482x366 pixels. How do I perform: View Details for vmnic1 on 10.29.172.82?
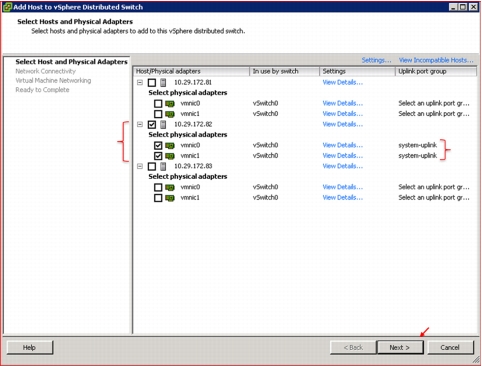tap(343, 155)
